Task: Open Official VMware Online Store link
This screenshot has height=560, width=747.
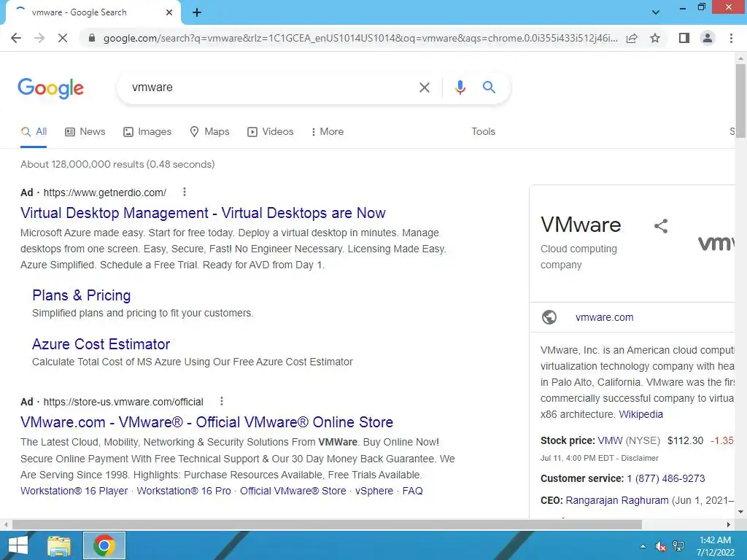Action: [x=206, y=422]
